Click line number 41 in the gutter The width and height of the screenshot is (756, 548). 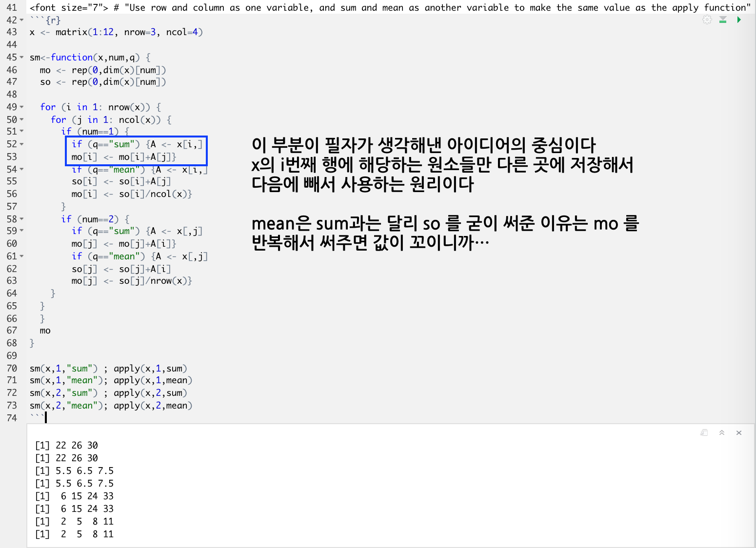tap(12, 8)
